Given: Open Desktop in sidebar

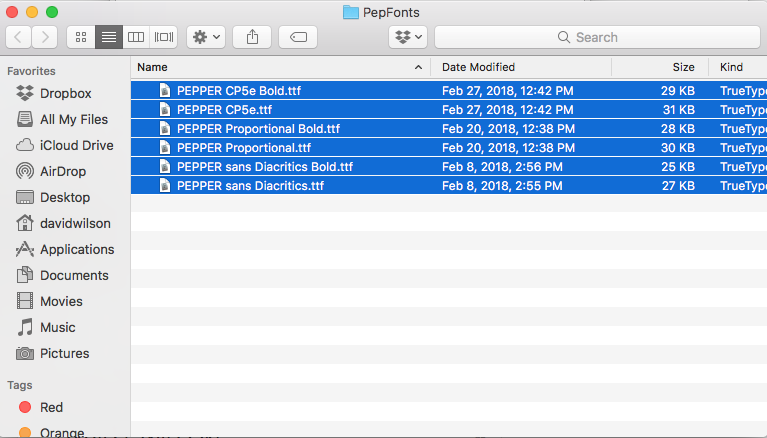Looking at the screenshot, I should [x=65, y=197].
